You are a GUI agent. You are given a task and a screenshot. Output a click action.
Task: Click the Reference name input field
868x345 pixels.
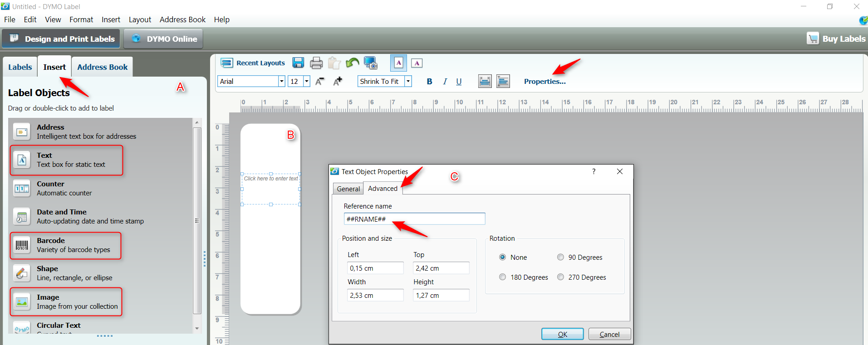point(414,219)
